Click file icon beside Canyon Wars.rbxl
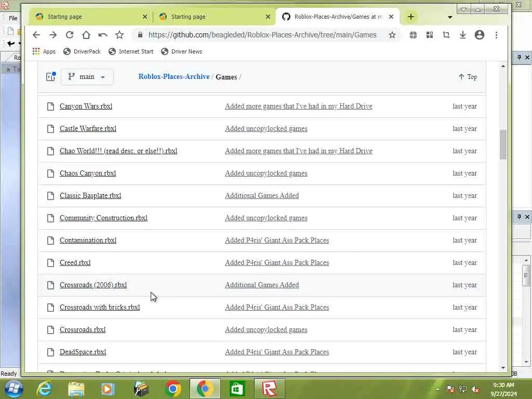Screen dimensions: 532x399 coord(50,107)
